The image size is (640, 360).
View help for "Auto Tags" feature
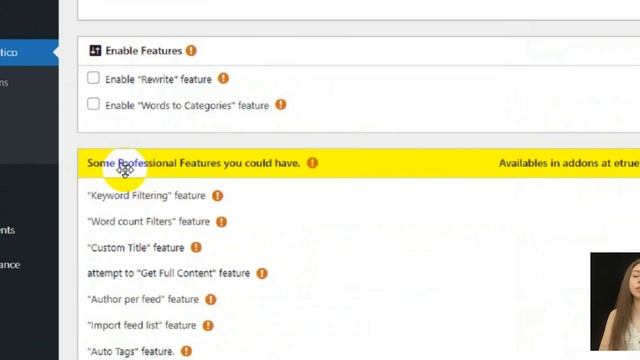click(x=187, y=351)
